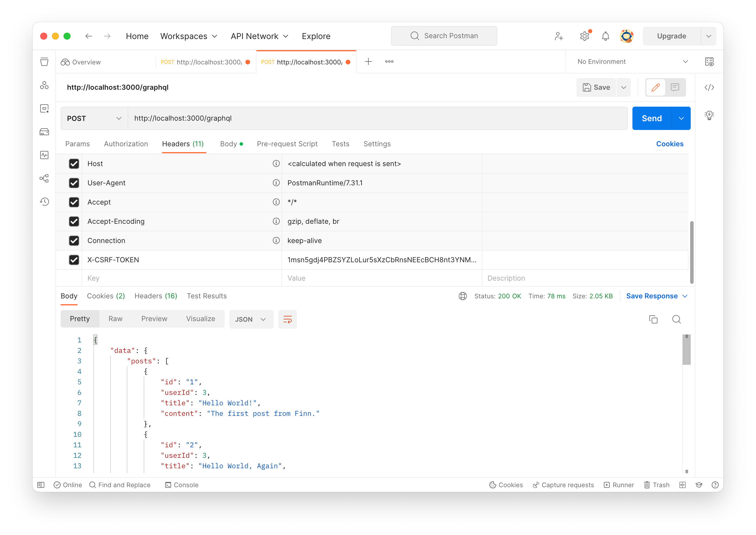Open the Environments sidebar icon
Image resolution: width=756 pixels, height=535 pixels.
[x=44, y=108]
